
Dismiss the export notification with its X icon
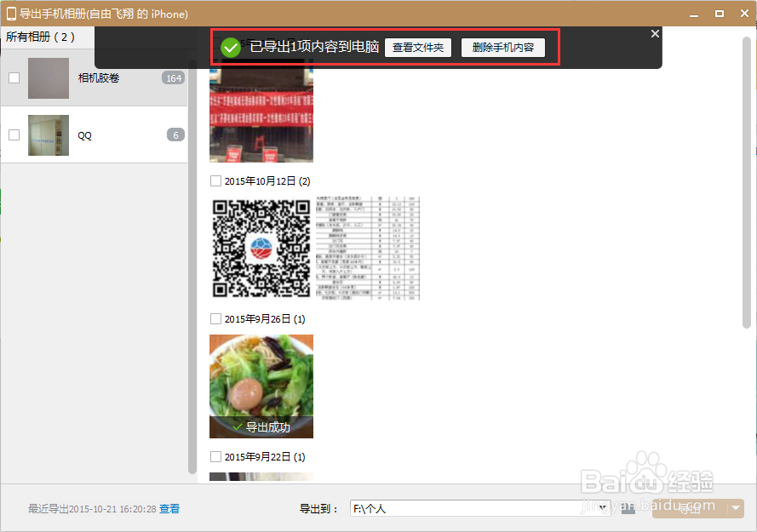654,33
